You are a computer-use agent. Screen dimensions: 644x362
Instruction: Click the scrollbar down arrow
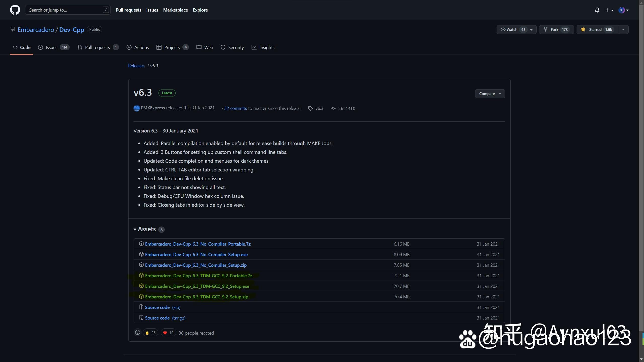coord(641,359)
